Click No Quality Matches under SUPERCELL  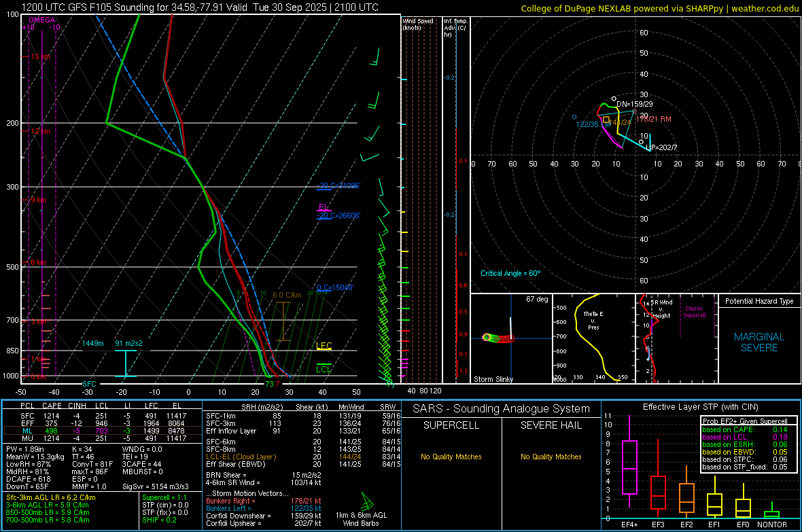(x=451, y=457)
